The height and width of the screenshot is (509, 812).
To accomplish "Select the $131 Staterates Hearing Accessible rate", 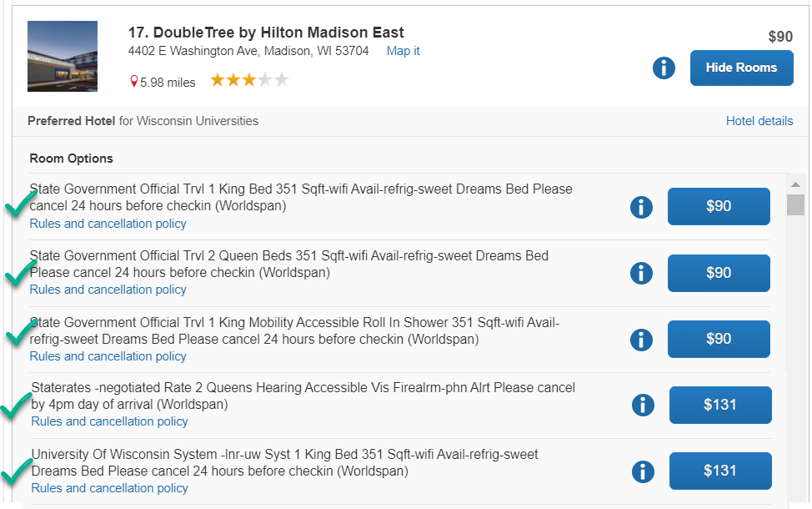I will pyautogui.click(x=720, y=405).
